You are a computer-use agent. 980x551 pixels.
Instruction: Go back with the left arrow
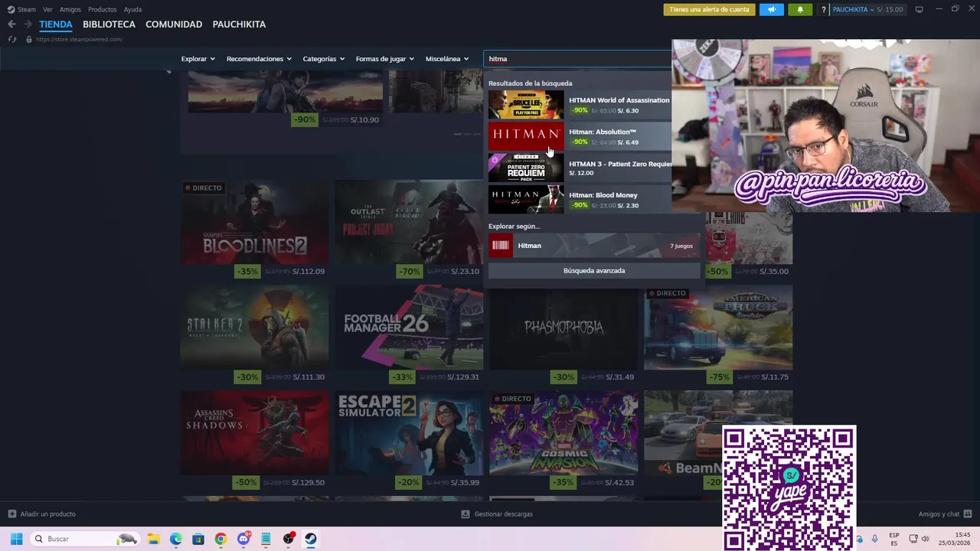[11, 24]
